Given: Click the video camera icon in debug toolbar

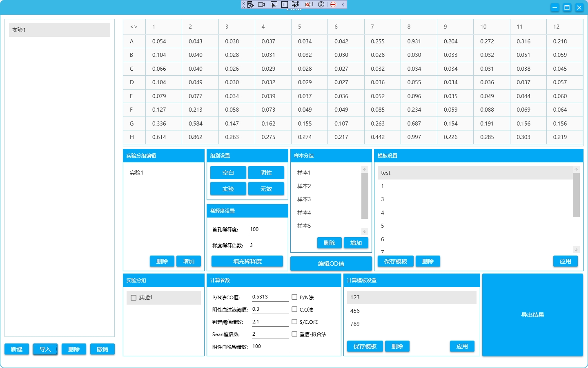Looking at the screenshot, I should [262, 4].
